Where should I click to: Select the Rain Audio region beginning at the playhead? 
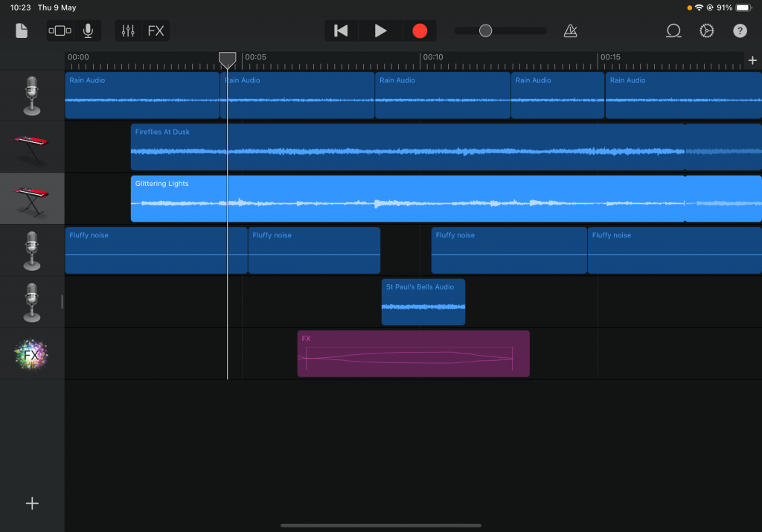click(298, 95)
